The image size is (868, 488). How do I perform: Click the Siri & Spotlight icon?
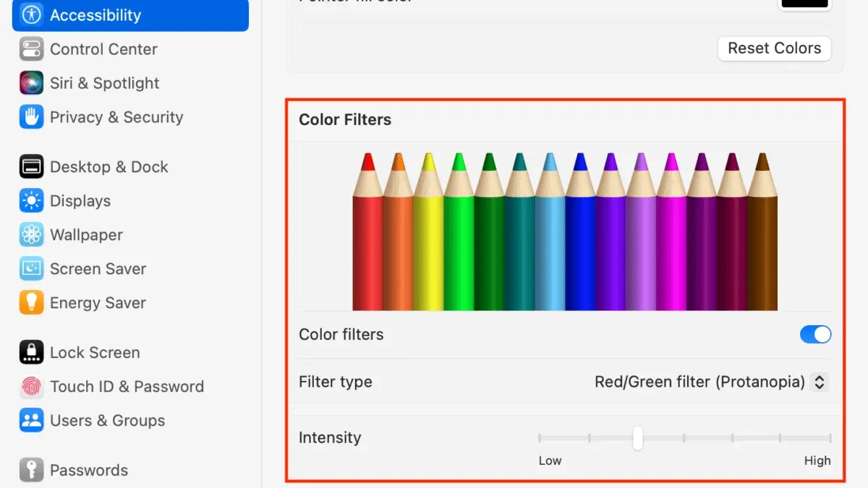(x=31, y=83)
